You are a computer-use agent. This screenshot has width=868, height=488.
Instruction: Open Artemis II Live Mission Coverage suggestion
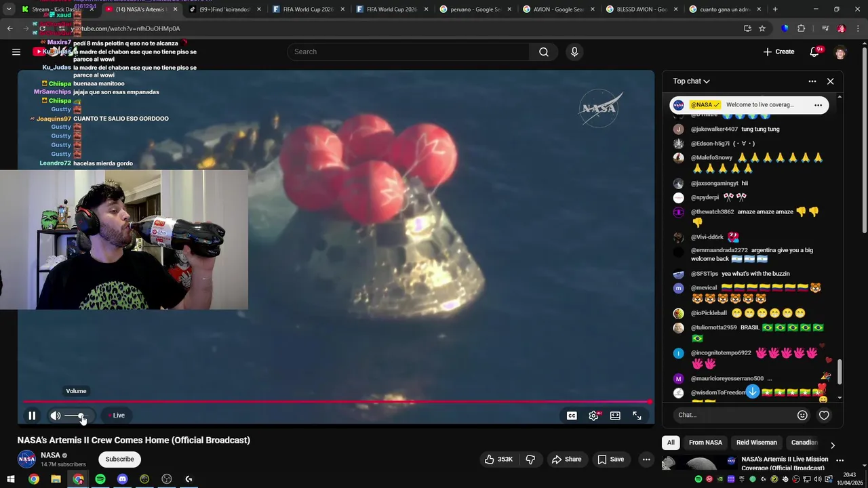[785, 464]
